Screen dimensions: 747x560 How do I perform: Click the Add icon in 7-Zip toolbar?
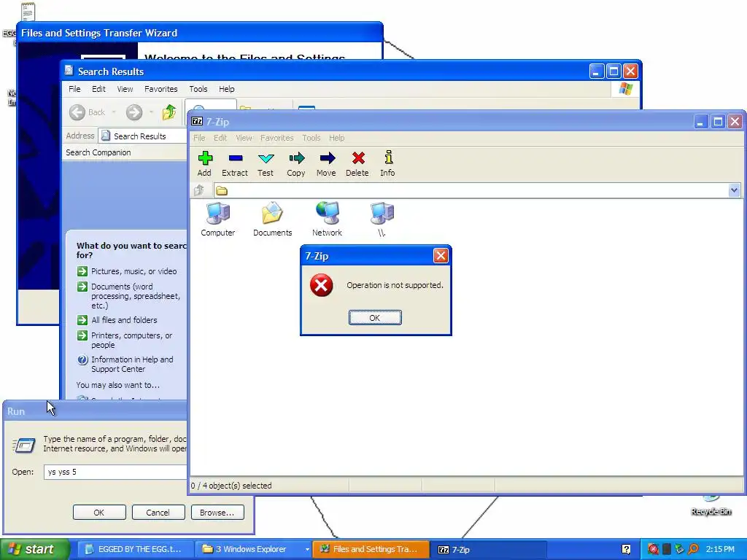click(205, 158)
